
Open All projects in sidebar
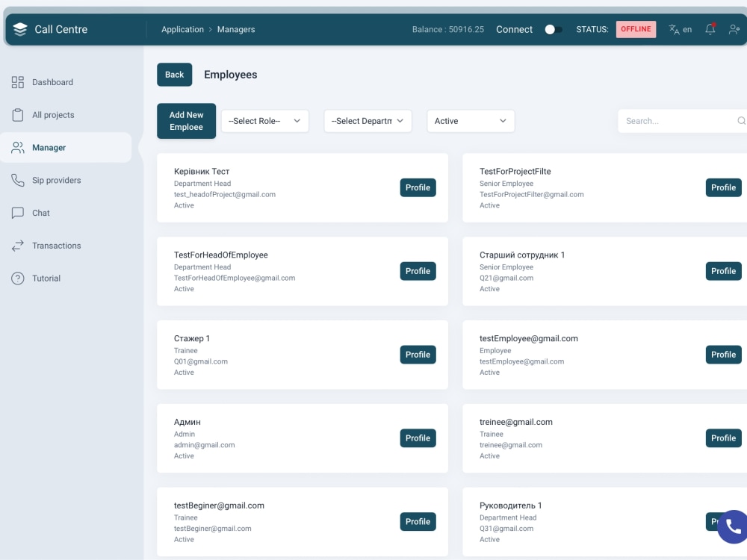coord(53,115)
